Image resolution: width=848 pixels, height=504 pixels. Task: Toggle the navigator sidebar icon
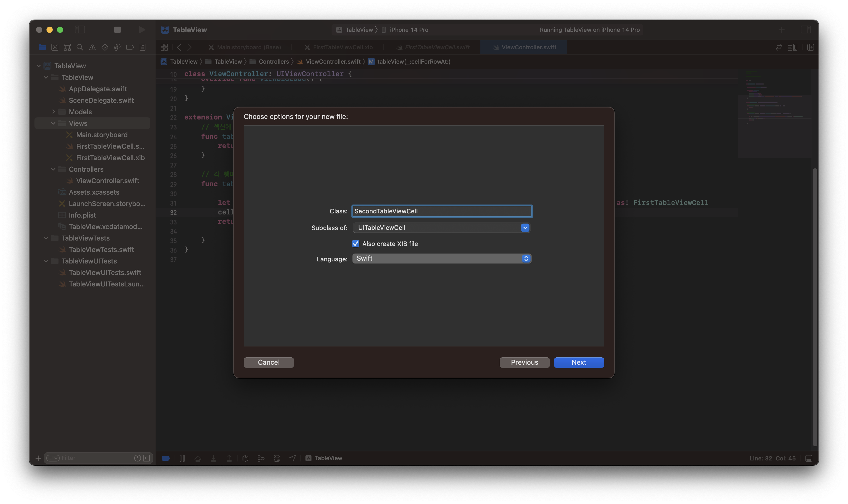pos(80,30)
